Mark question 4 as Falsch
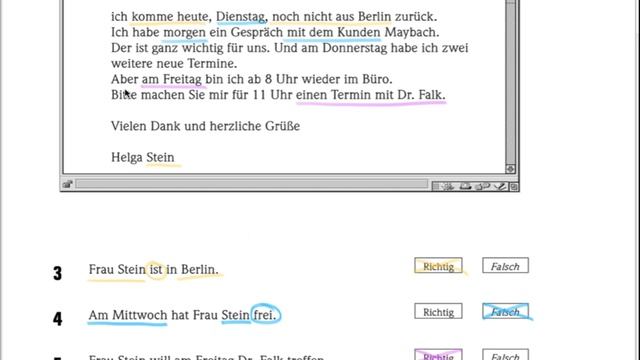This screenshot has height=360, width=640. pos(505,311)
